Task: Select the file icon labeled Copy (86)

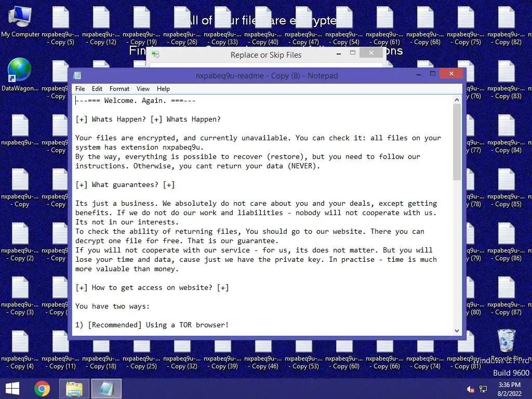Action: 506,242
